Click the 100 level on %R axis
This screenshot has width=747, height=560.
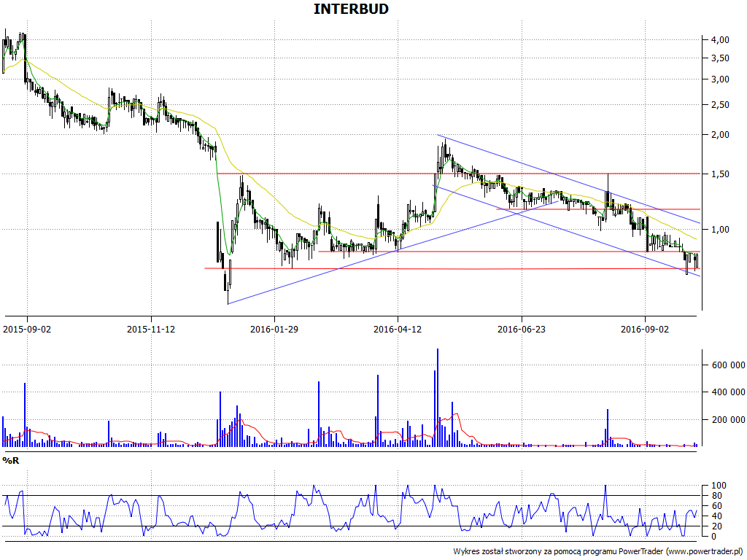tap(719, 486)
